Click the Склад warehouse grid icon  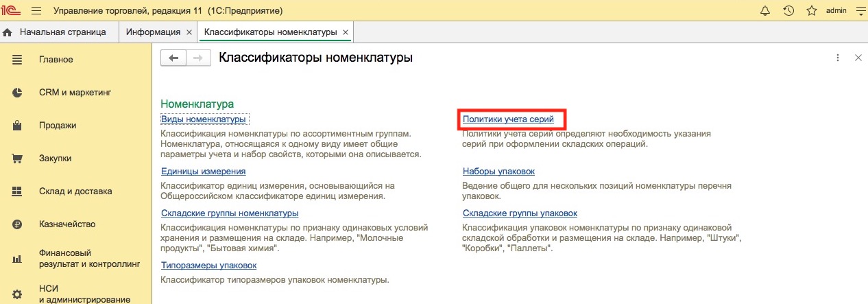[x=17, y=191]
